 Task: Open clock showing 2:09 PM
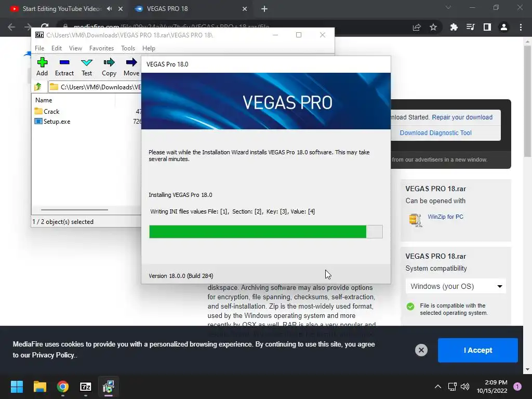click(492, 387)
